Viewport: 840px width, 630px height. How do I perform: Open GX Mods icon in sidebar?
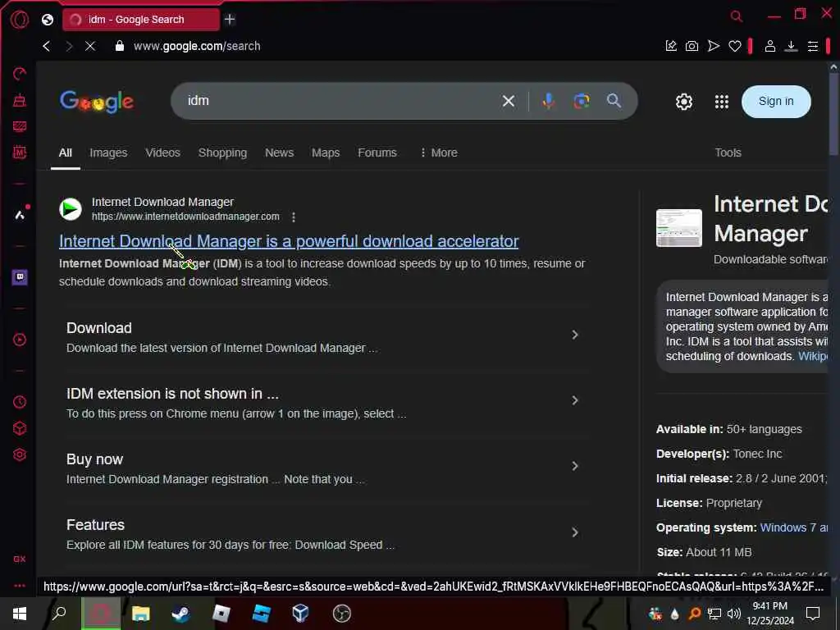click(x=20, y=152)
